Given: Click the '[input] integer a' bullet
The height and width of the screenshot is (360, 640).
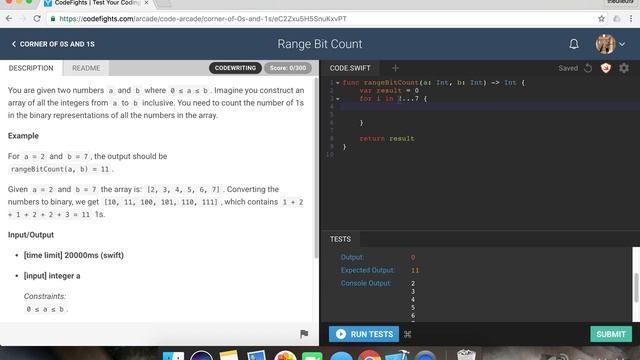Looking at the screenshot, I should pos(52,276).
